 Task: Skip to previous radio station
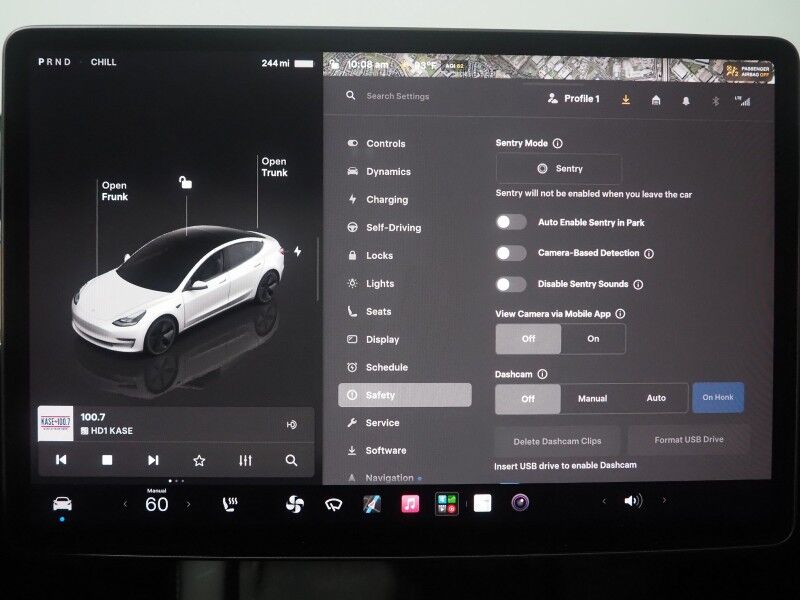tap(61, 460)
